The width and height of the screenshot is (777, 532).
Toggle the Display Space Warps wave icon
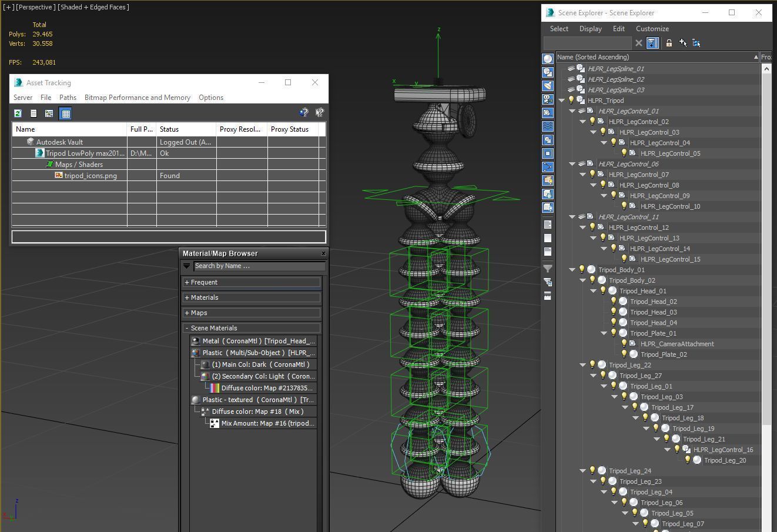point(548,126)
